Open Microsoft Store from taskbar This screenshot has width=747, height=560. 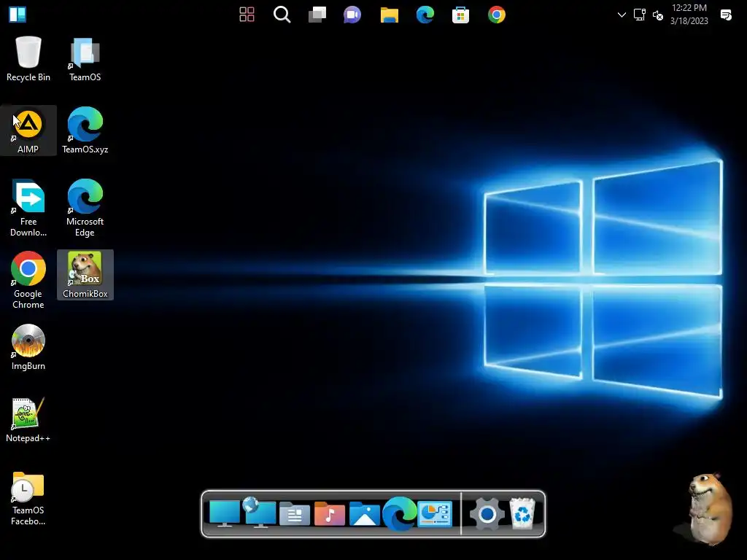[461, 15]
